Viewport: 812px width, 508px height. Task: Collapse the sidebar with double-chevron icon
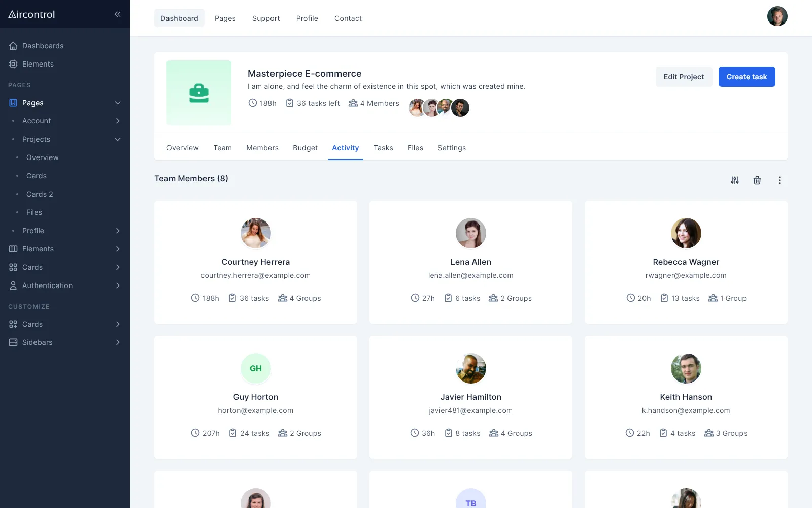[117, 14]
